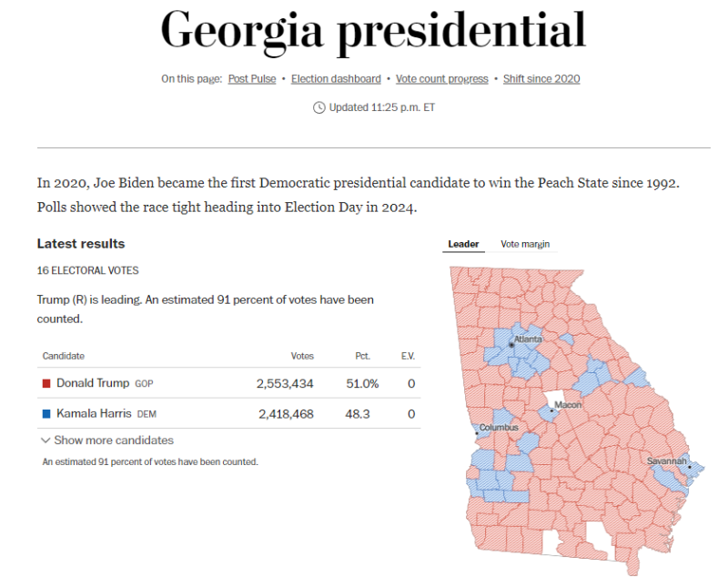Click the Savannah city dot on the map
This screenshot has width=728, height=577.
click(x=690, y=468)
